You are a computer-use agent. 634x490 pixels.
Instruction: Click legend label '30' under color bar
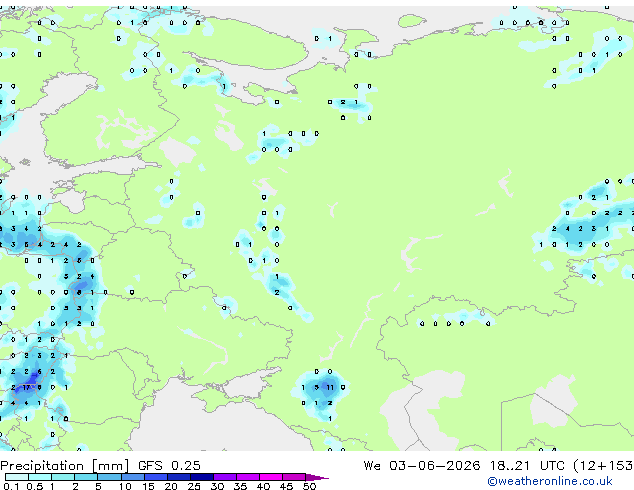217,486
